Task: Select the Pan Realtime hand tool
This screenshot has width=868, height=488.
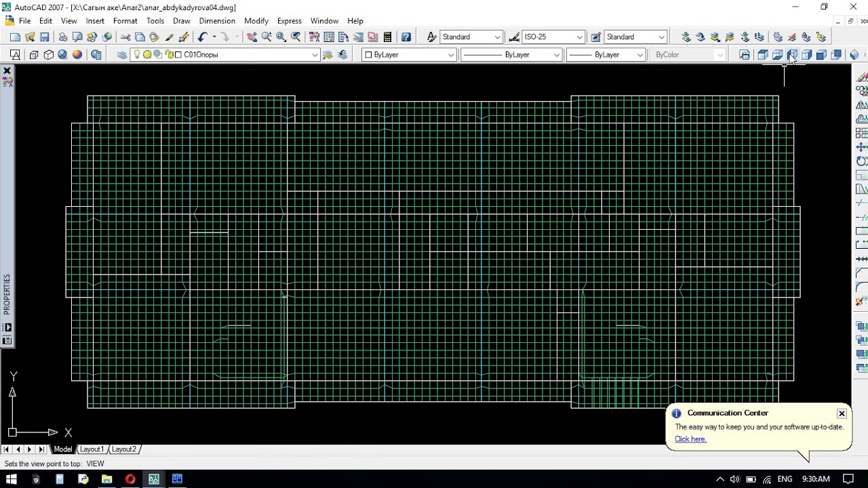Action: point(252,37)
